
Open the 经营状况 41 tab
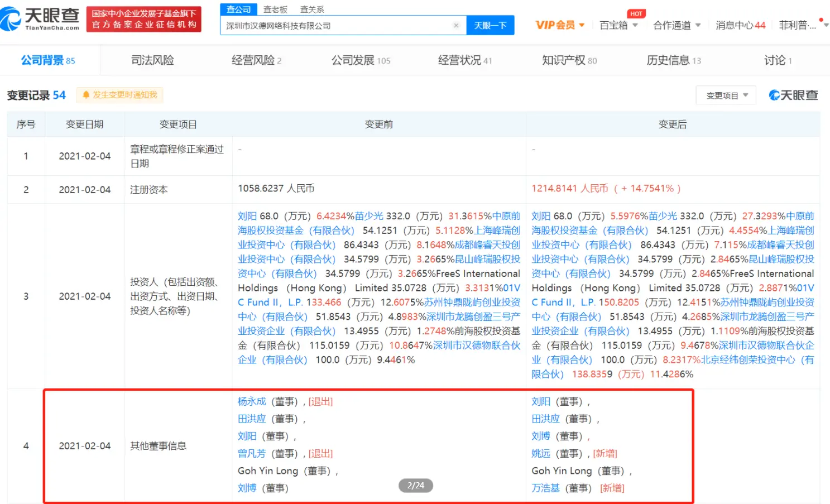[465, 60]
